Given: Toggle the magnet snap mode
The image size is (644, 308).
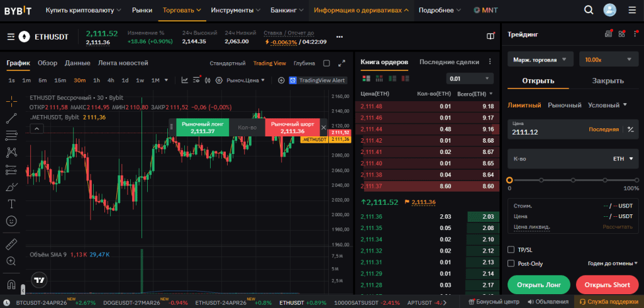Looking at the screenshot, I should click(x=11, y=284).
